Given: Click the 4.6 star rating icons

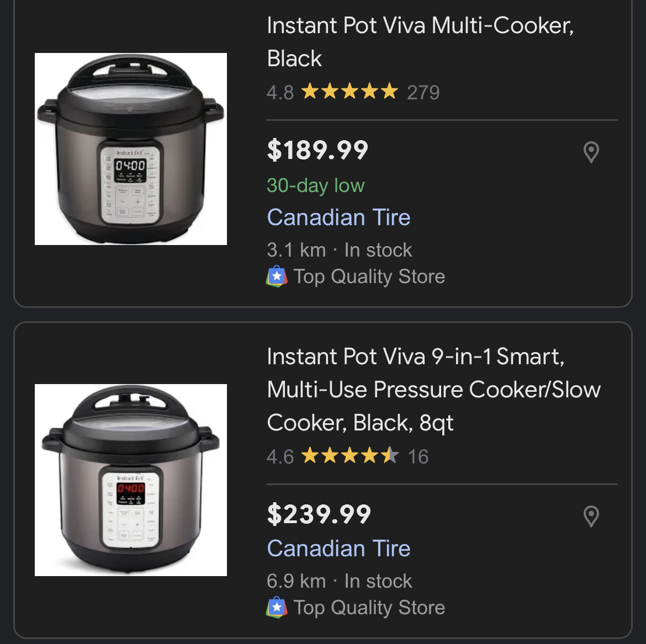Looking at the screenshot, I should click(349, 456).
